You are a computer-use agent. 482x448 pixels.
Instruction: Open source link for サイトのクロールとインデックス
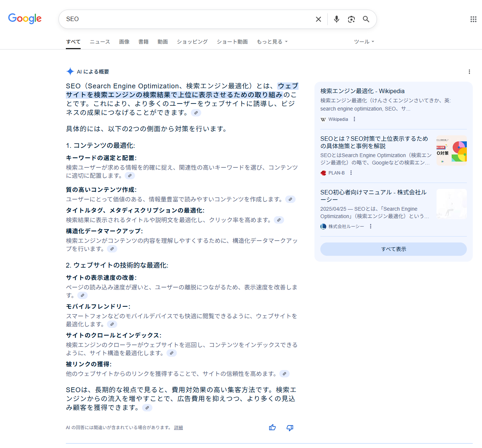click(172, 353)
